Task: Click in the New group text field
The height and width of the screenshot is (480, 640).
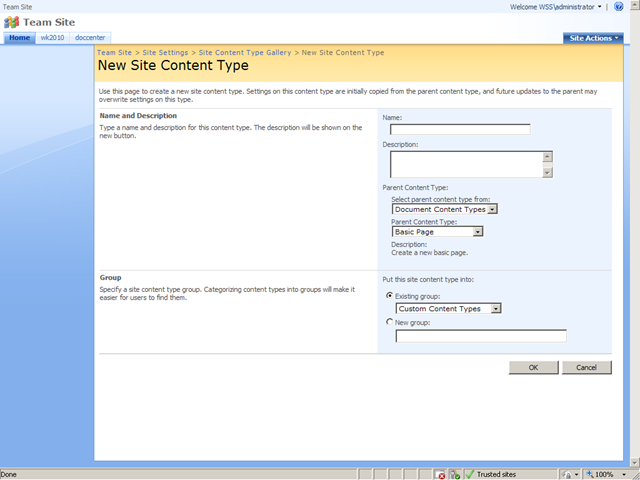Action: pos(481,336)
